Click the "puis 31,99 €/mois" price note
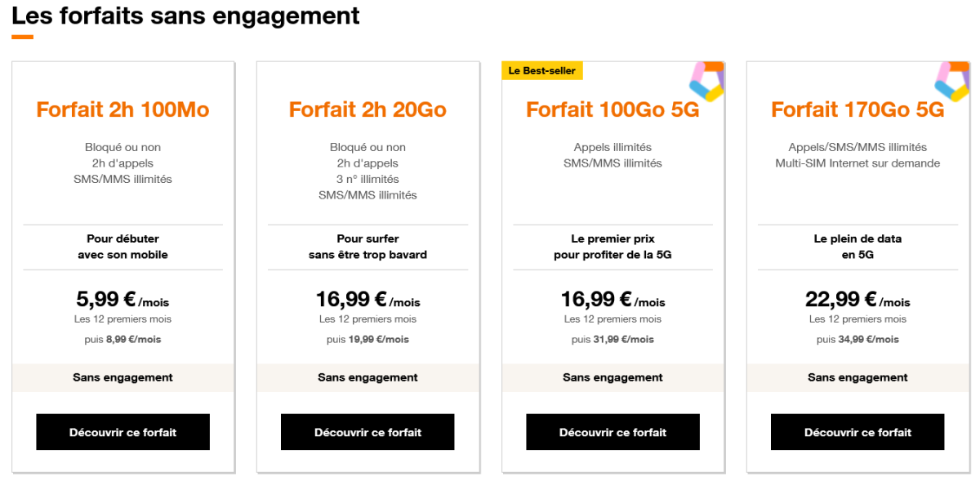The height and width of the screenshot is (477, 980). click(612, 339)
